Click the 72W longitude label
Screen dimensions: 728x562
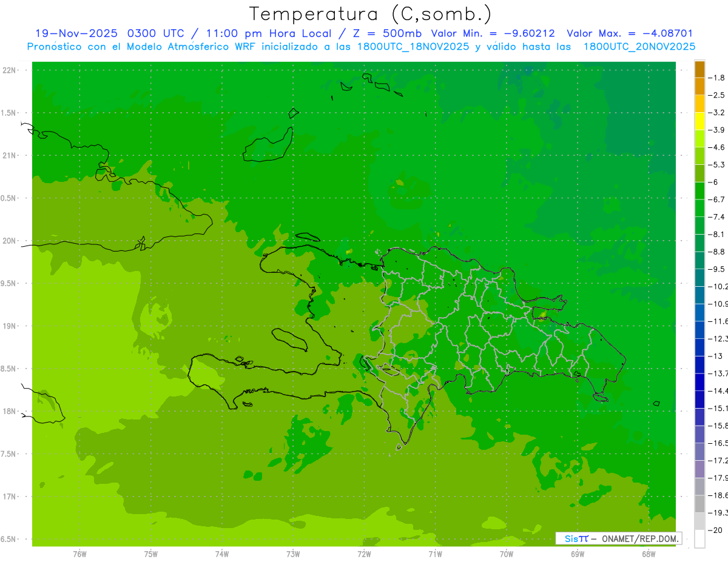pyautogui.click(x=364, y=554)
